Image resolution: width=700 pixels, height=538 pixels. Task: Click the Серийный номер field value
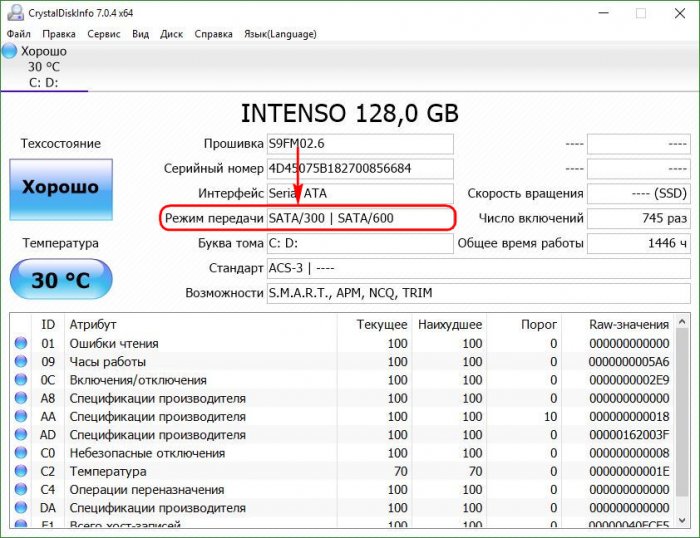click(x=360, y=169)
